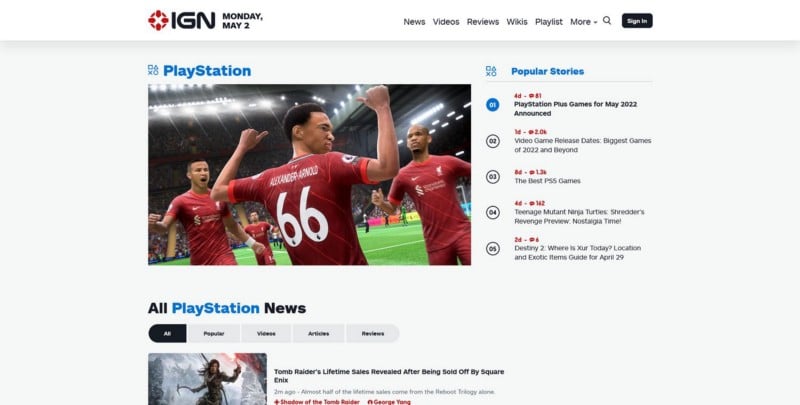Viewport: 800px width, 405px height.
Task: Switch to the Reviews filter tab
Action: (373, 334)
